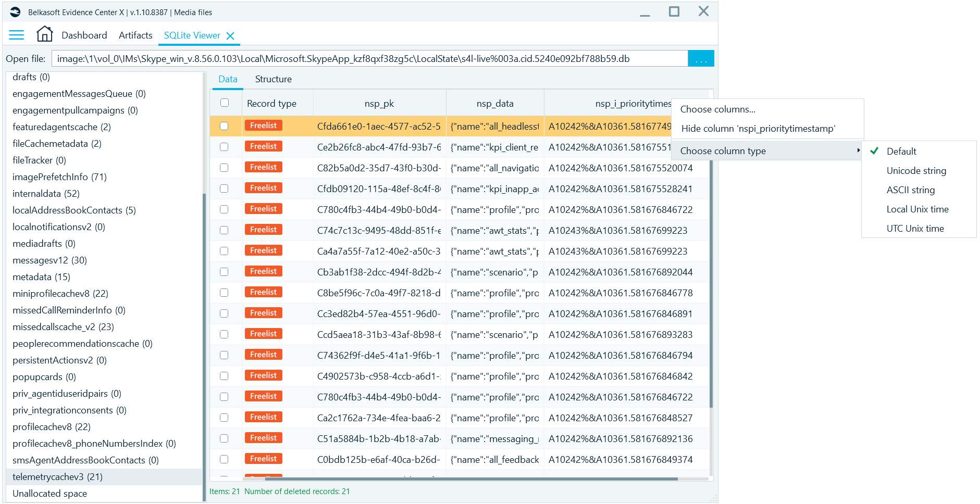The height and width of the screenshot is (504, 980).
Task: Click the Belkasoft logo icon
Action: pos(15,12)
